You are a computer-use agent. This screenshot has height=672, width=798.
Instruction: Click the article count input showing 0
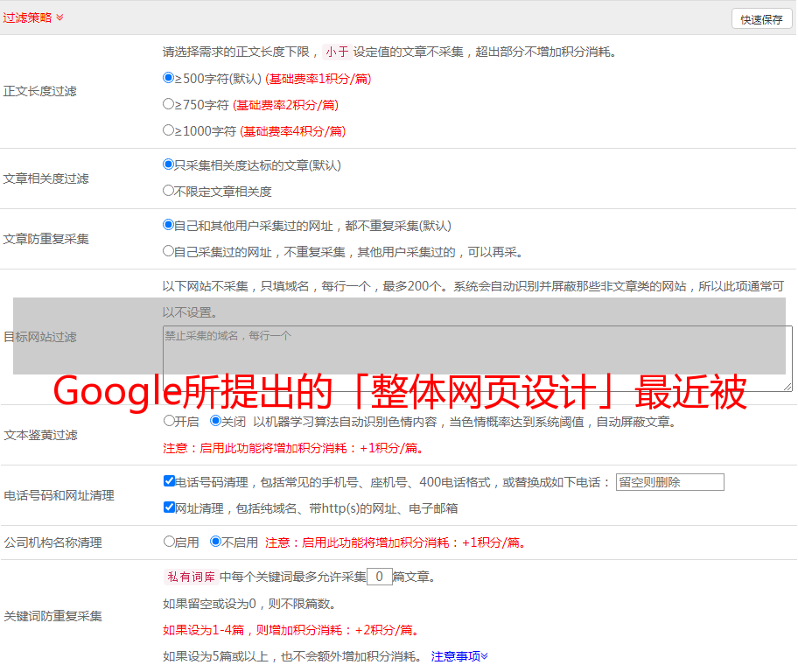[x=379, y=577]
